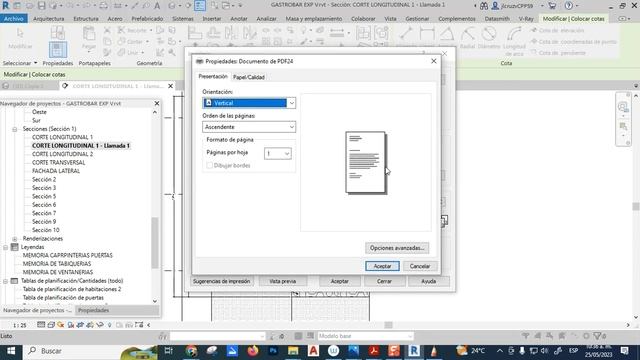This screenshot has width=640, height=360.
Task: Open the Orden de las páginas dropdown
Action: 249,127
